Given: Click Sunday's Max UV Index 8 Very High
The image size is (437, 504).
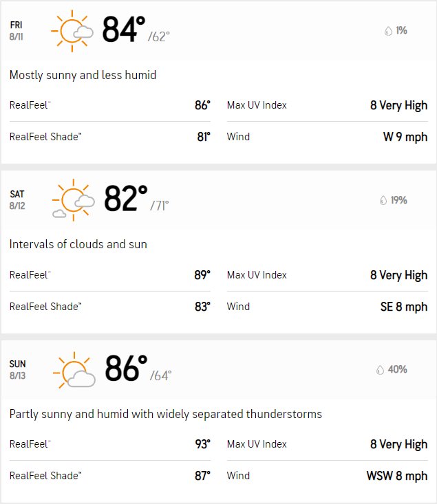Looking at the screenshot, I should [398, 444].
